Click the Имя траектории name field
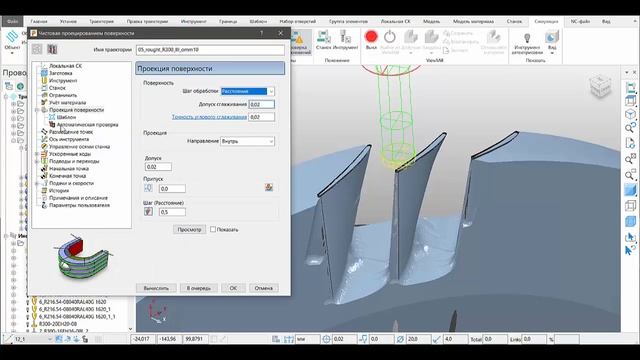 [210, 50]
